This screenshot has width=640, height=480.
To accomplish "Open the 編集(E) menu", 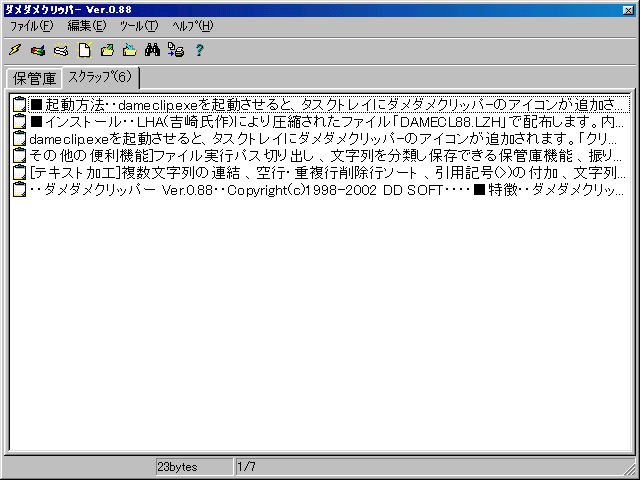I will click(87, 26).
